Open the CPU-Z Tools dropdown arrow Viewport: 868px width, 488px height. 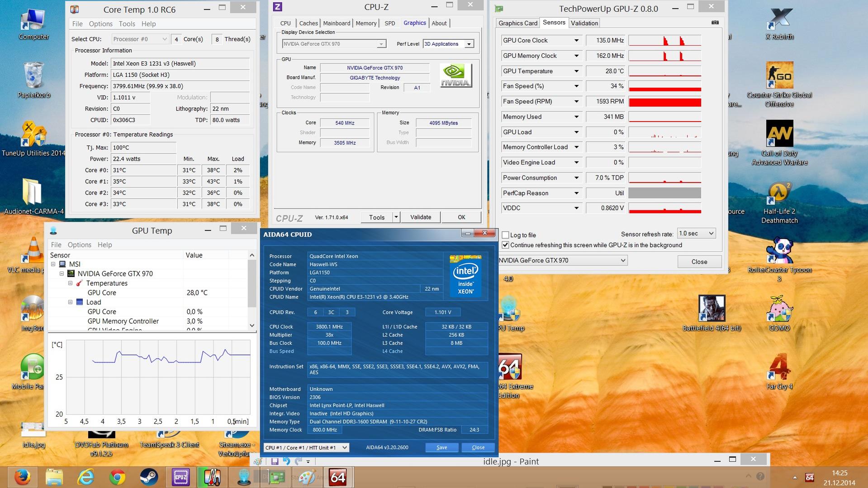coord(396,218)
